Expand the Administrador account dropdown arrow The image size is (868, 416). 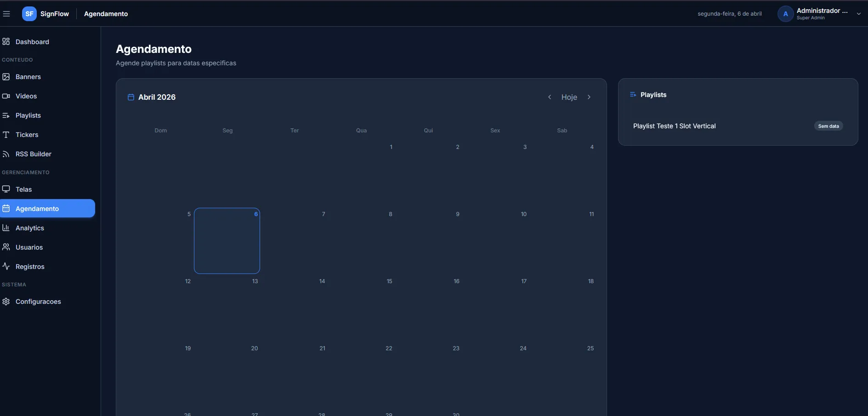pos(858,14)
